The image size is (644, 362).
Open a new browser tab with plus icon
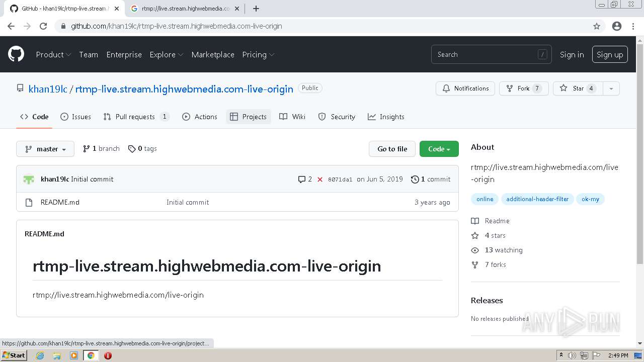(x=256, y=9)
